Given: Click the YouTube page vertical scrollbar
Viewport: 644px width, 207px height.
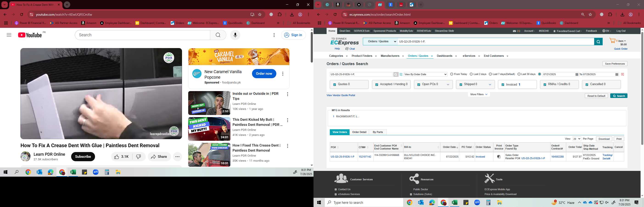Looking at the screenshot, I should 311,47.
